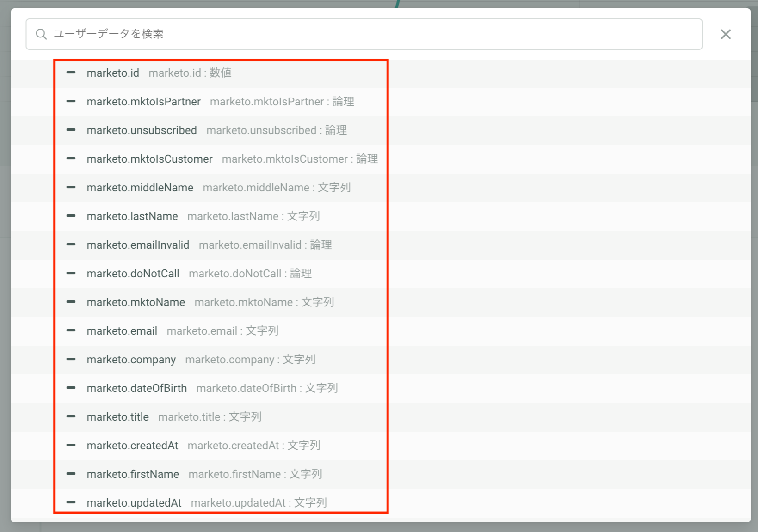758x532 pixels.
Task: Select the bold marketo.emailInvalid label
Action: (x=138, y=245)
